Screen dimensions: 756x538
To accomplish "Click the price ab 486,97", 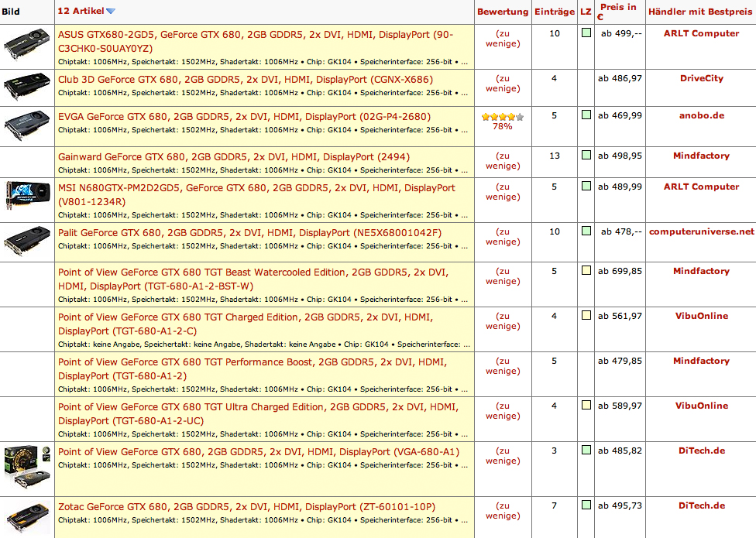I will [620, 78].
